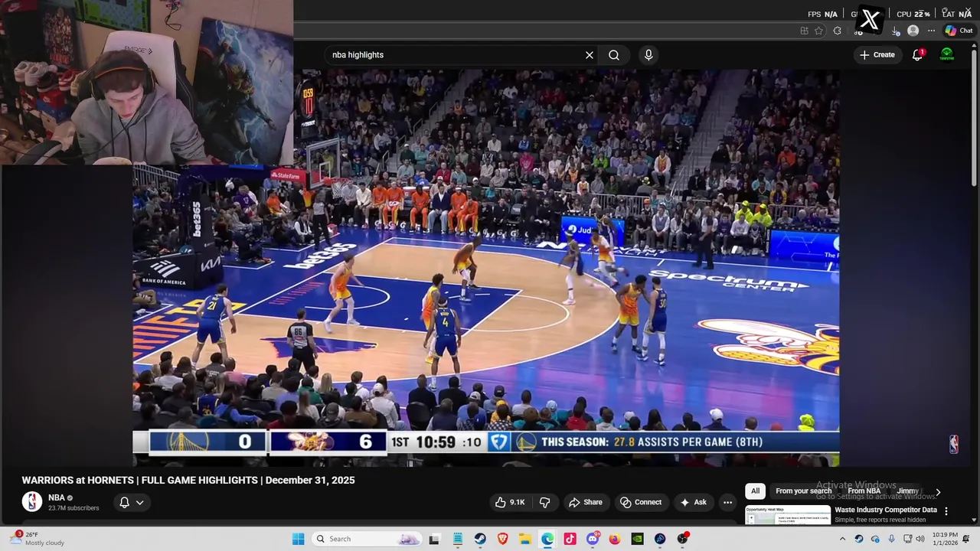This screenshot has height=551, width=980.
Task: Open the browser split screen icon
Action: tap(804, 31)
